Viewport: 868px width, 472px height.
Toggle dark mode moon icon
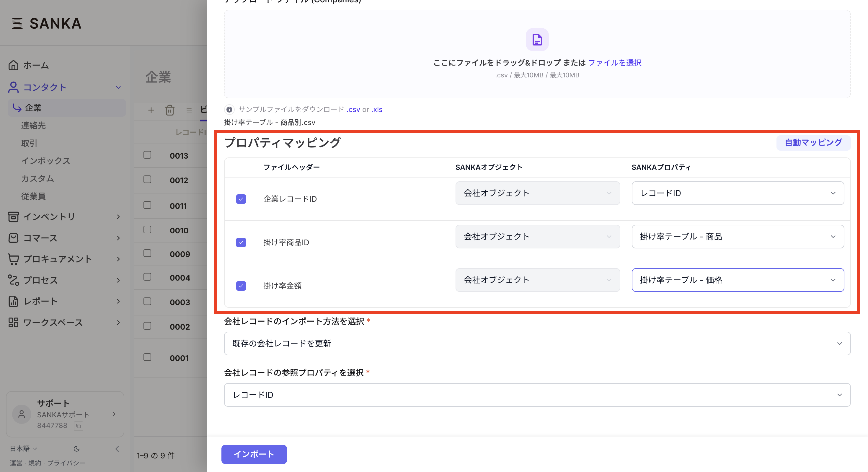pos(76,449)
